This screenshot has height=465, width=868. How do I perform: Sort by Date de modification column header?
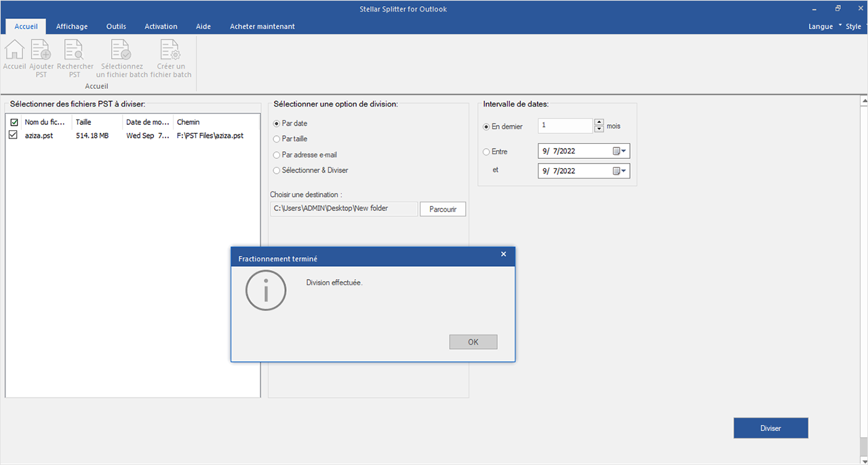pyautogui.click(x=148, y=122)
